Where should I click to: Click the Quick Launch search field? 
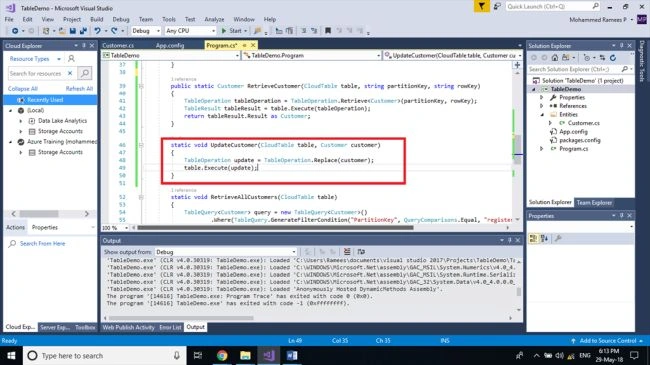click(553, 6)
